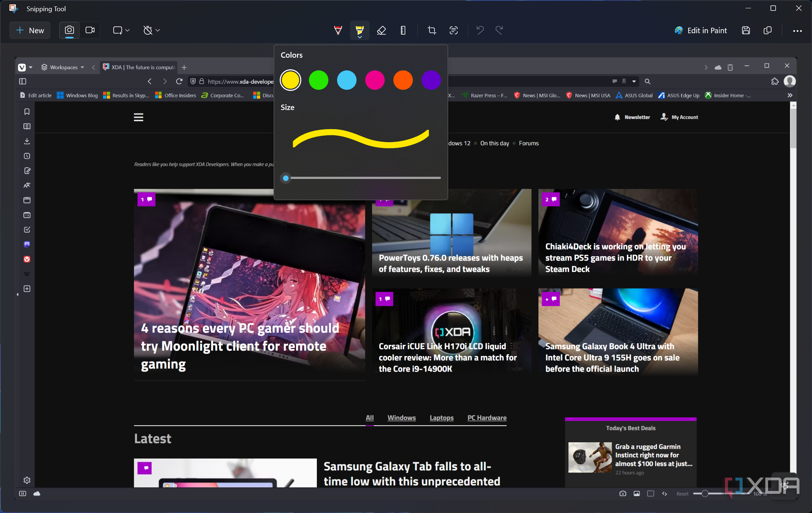The width and height of the screenshot is (812, 513).
Task: Pick the purple highlighter color swatch
Action: [x=431, y=80]
